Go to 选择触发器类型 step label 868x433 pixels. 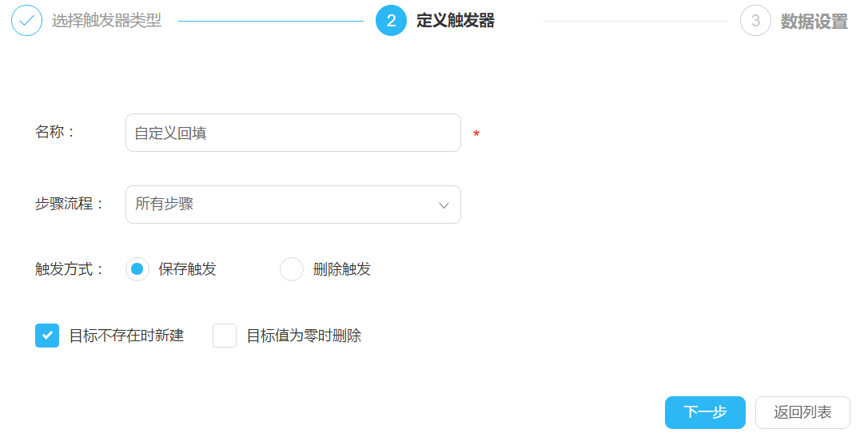(x=106, y=21)
